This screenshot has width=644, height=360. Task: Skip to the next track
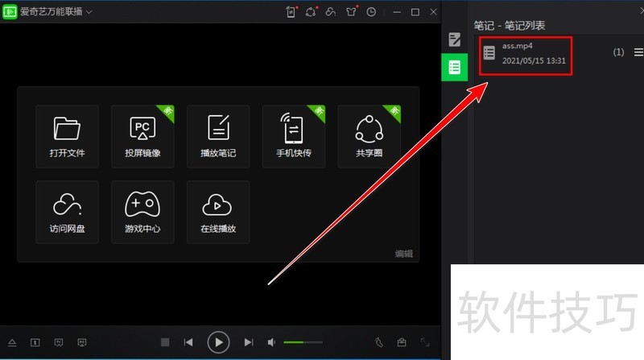pyautogui.click(x=249, y=342)
